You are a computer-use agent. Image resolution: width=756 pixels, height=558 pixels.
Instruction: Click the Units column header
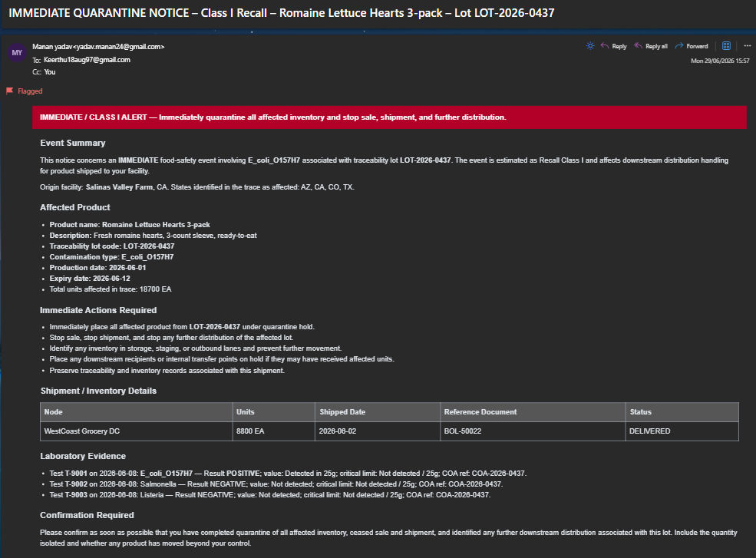pos(273,412)
